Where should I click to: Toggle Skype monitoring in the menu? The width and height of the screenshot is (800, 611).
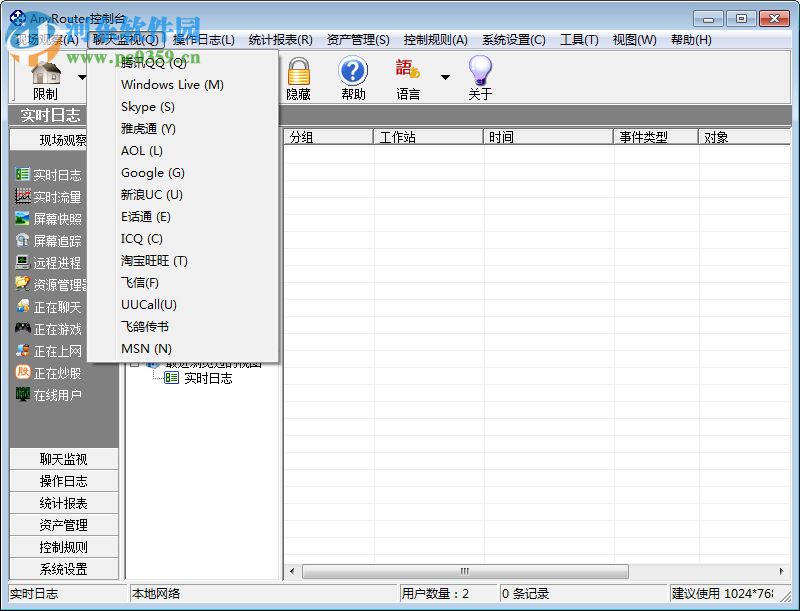pos(146,107)
